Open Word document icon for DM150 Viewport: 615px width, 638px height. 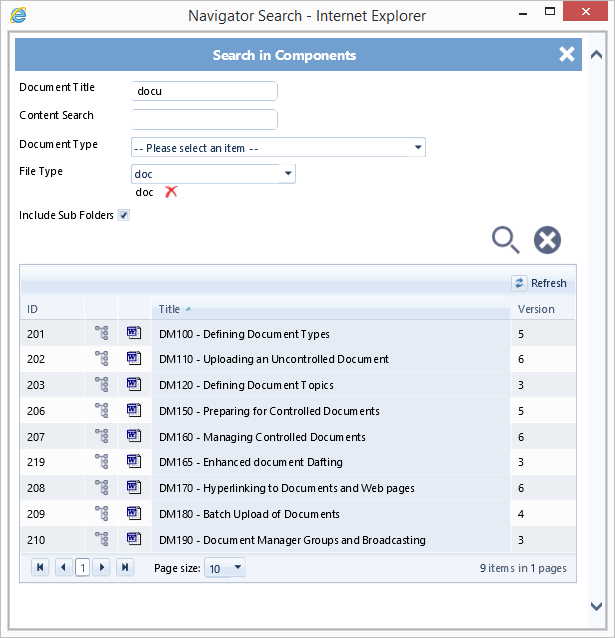134,410
